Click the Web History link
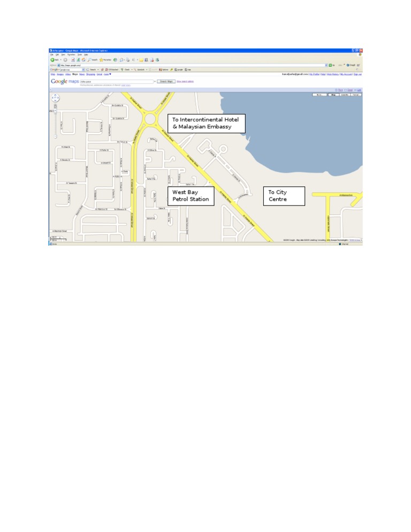 [333, 74]
